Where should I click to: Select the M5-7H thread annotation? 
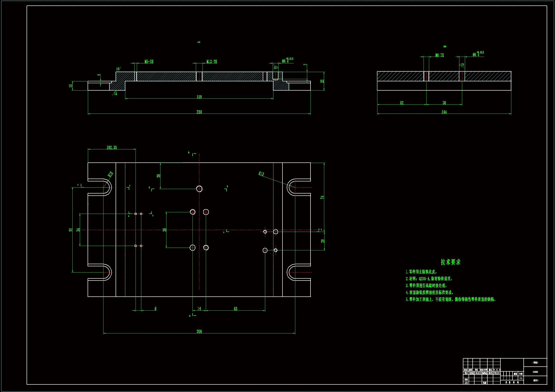[149, 62]
